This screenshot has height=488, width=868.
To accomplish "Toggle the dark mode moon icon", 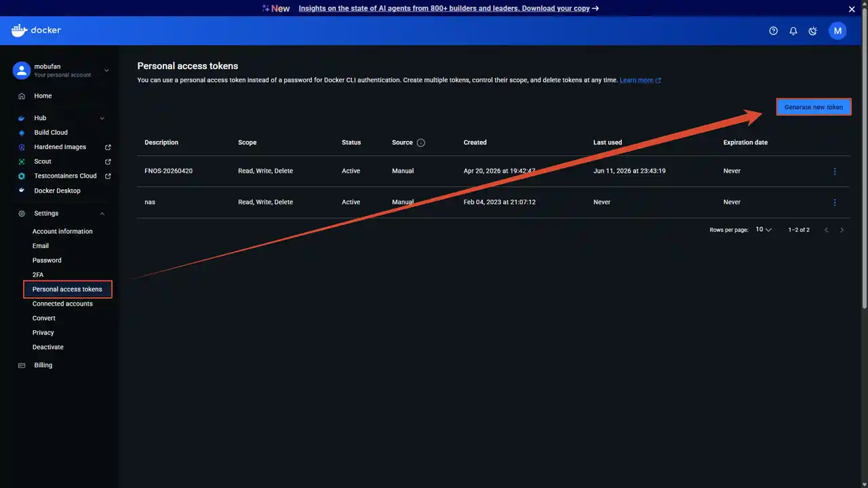I will click(812, 30).
